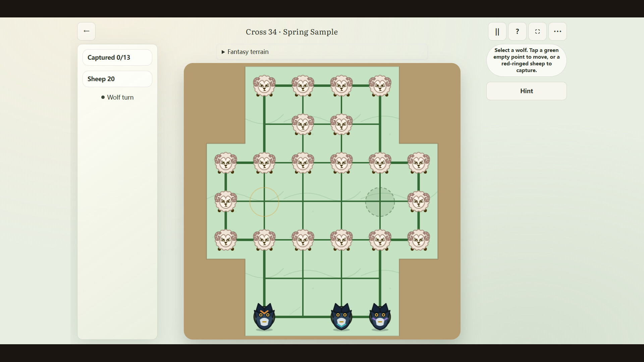Image resolution: width=644 pixels, height=362 pixels.
Task: Open the help question mark button
Action: 517,32
